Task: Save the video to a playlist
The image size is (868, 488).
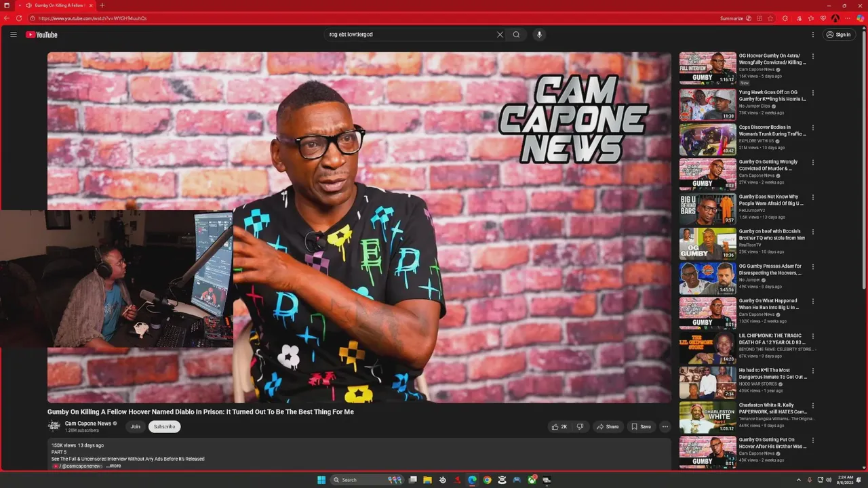Action: (641, 426)
